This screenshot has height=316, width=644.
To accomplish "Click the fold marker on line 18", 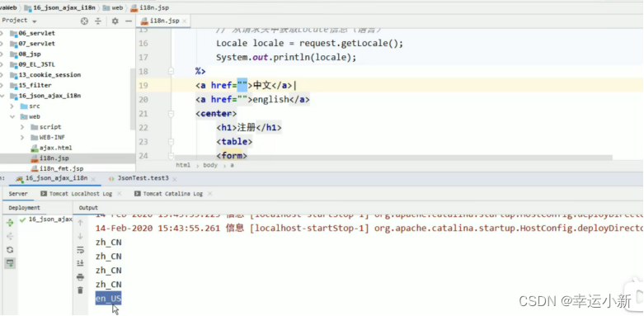I will coord(172,71).
